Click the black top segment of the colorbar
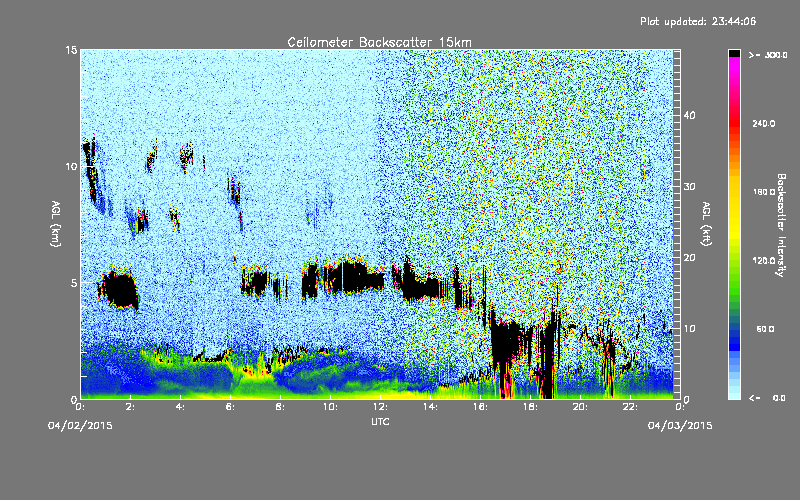Image resolution: width=800 pixels, height=500 pixels. point(734,53)
